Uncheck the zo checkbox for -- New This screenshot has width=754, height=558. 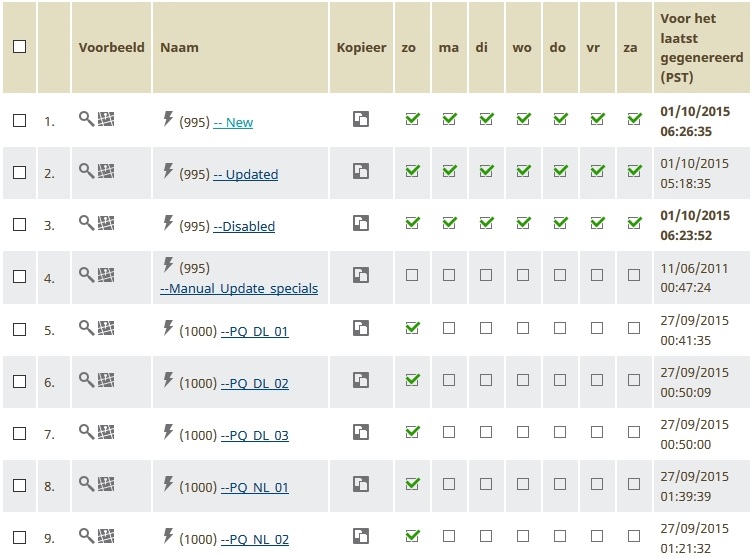point(412,118)
